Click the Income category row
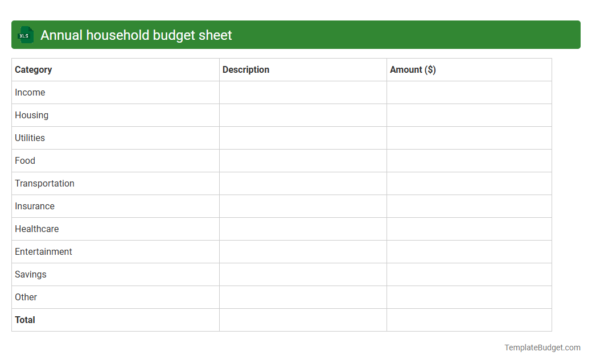This screenshot has height=364, width=592. (x=30, y=92)
